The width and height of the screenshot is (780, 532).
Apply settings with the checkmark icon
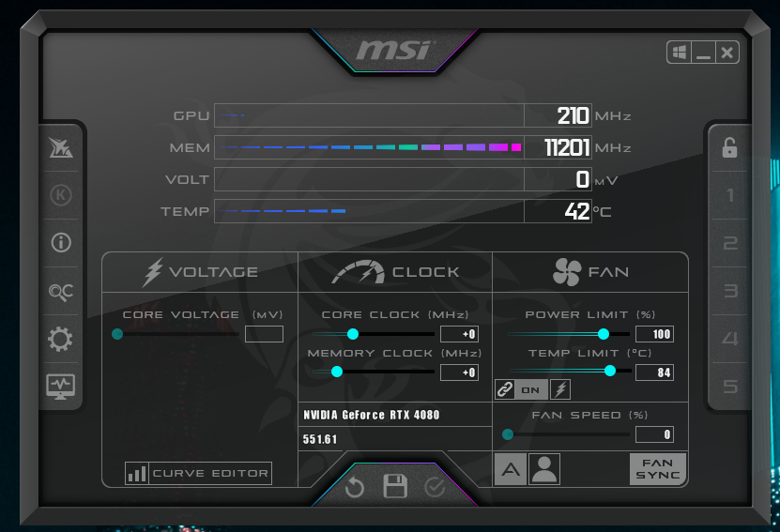click(435, 487)
